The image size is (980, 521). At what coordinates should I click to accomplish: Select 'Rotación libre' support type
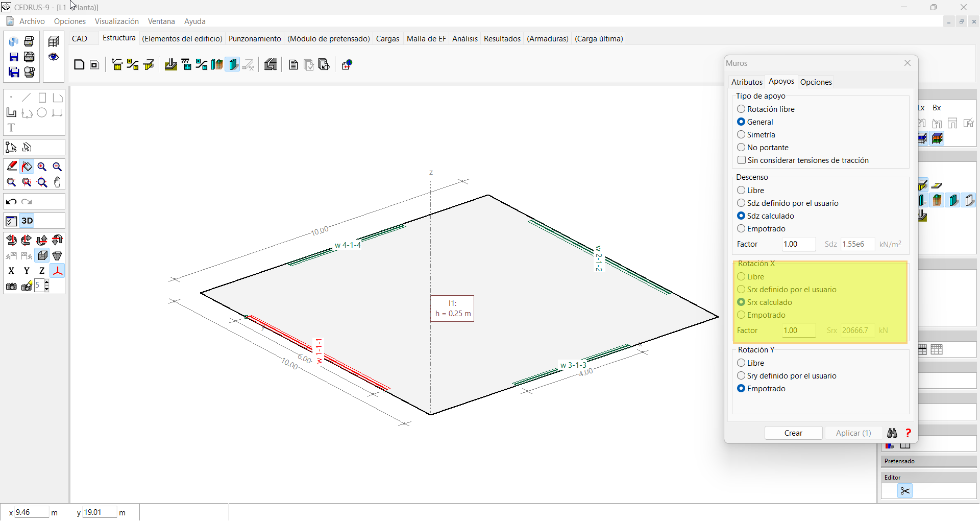point(741,109)
